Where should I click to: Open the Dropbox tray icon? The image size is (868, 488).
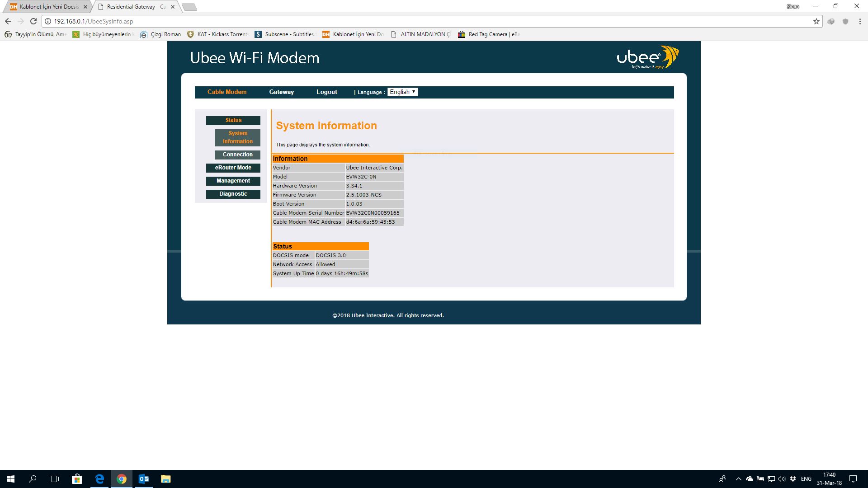[793, 479]
